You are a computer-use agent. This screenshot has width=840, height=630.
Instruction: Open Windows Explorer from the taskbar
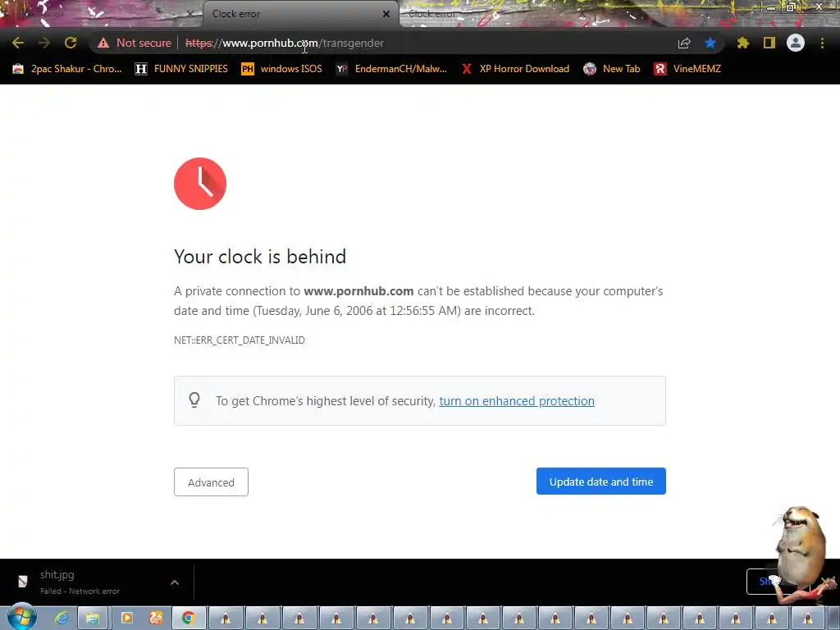(94, 619)
